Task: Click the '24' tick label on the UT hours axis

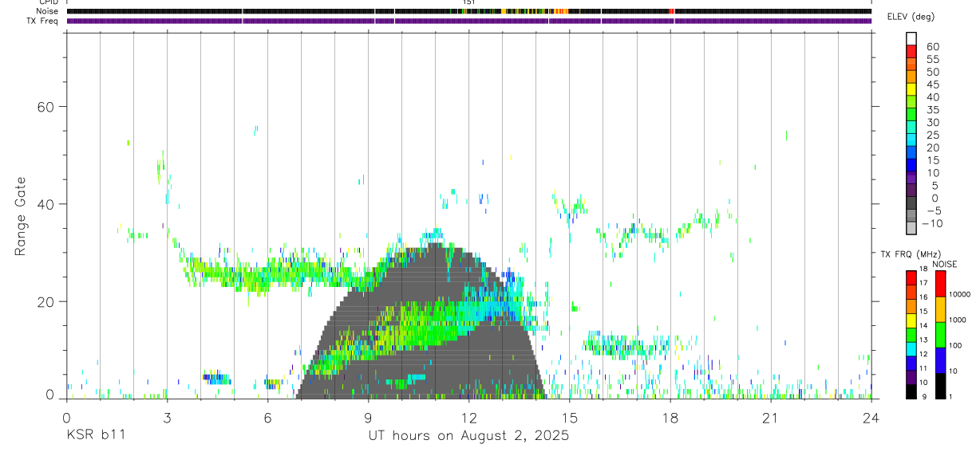Action: click(871, 417)
